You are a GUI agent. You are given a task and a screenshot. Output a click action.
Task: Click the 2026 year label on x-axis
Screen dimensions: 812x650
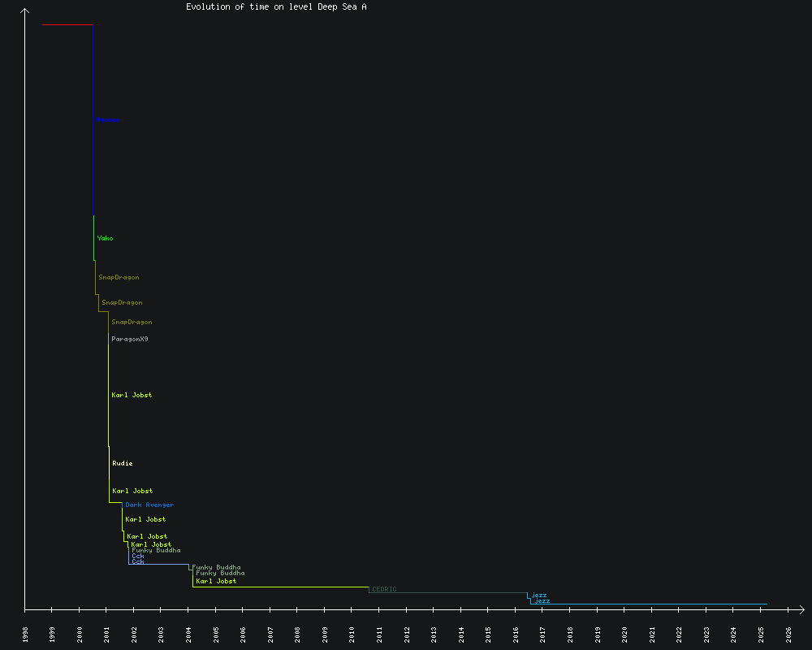click(x=788, y=635)
